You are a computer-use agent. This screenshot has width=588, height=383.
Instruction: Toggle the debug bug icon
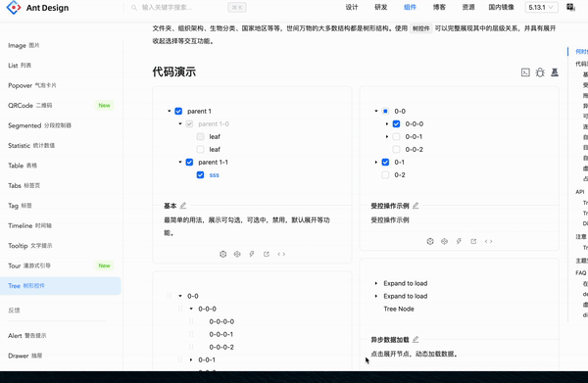540,72
